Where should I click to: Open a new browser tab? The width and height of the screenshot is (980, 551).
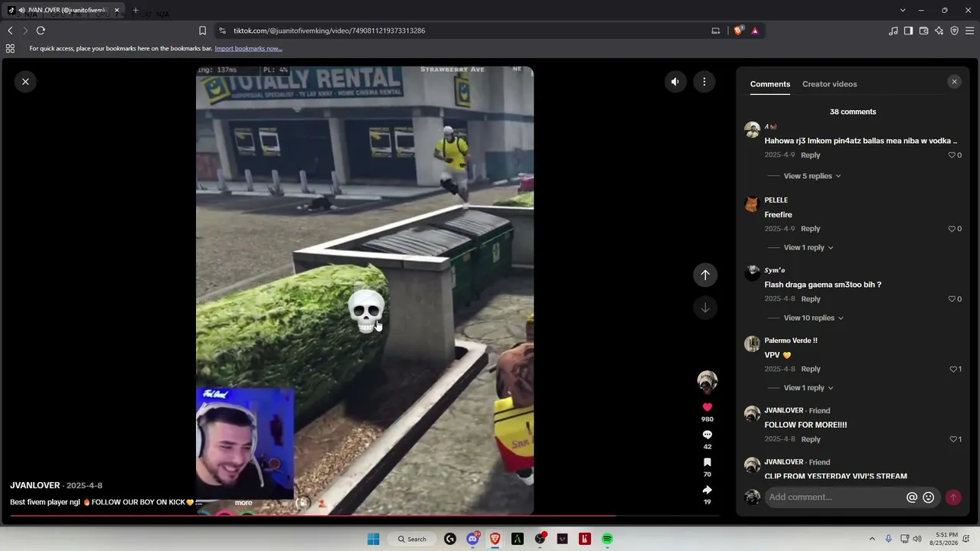click(x=136, y=10)
